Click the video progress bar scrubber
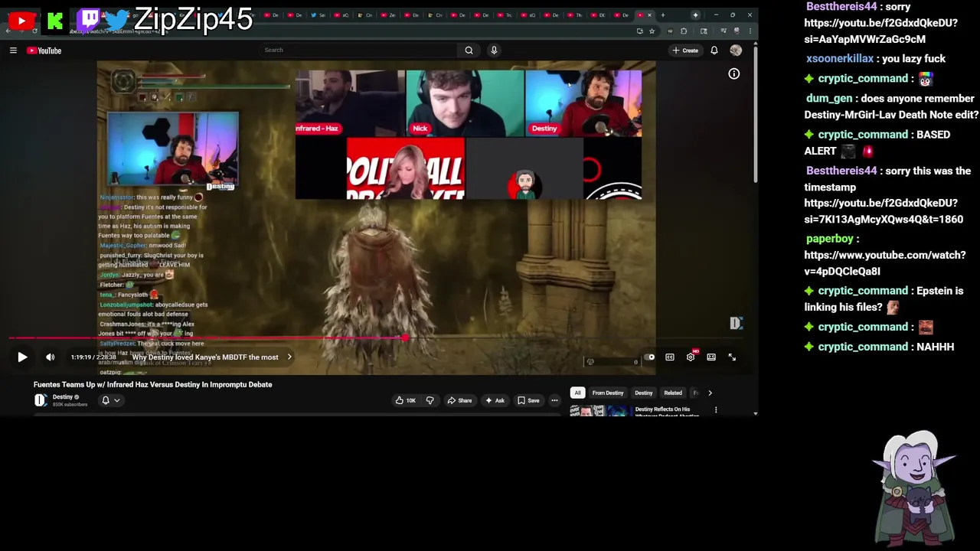 click(x=403, y=337)
